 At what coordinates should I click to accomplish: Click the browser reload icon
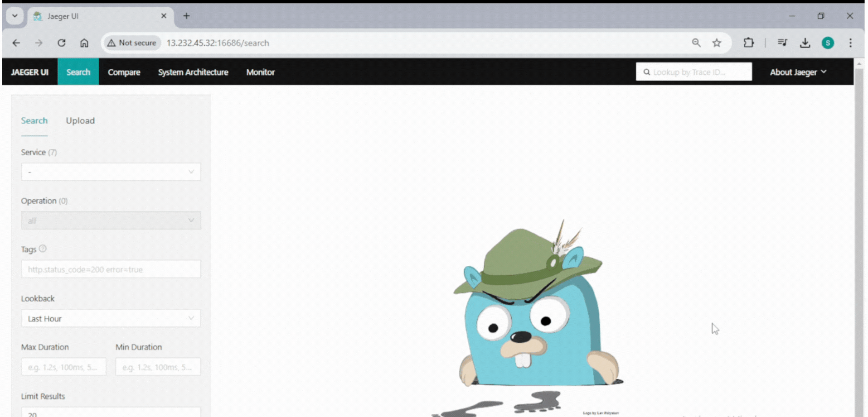pyautogui.click(x=61, y=43)
